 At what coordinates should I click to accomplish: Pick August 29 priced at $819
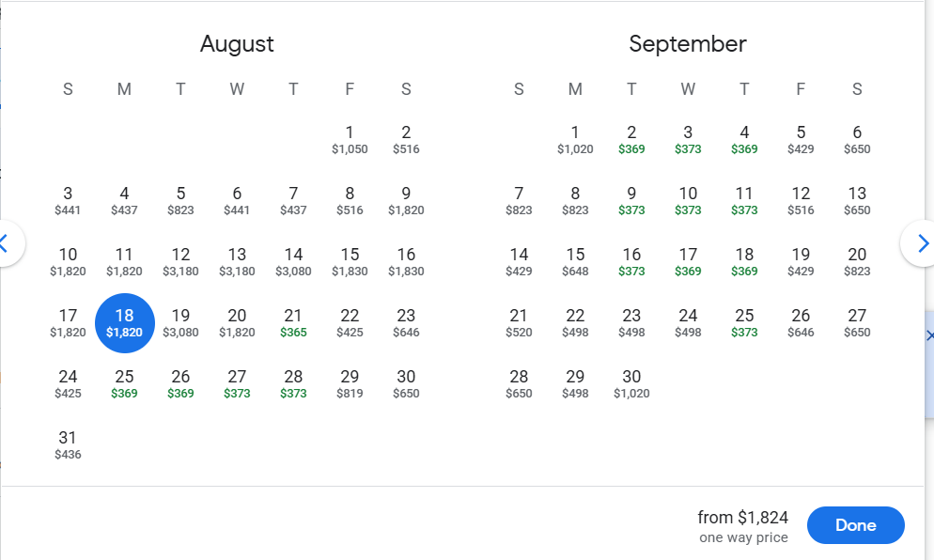coord(350,383)
